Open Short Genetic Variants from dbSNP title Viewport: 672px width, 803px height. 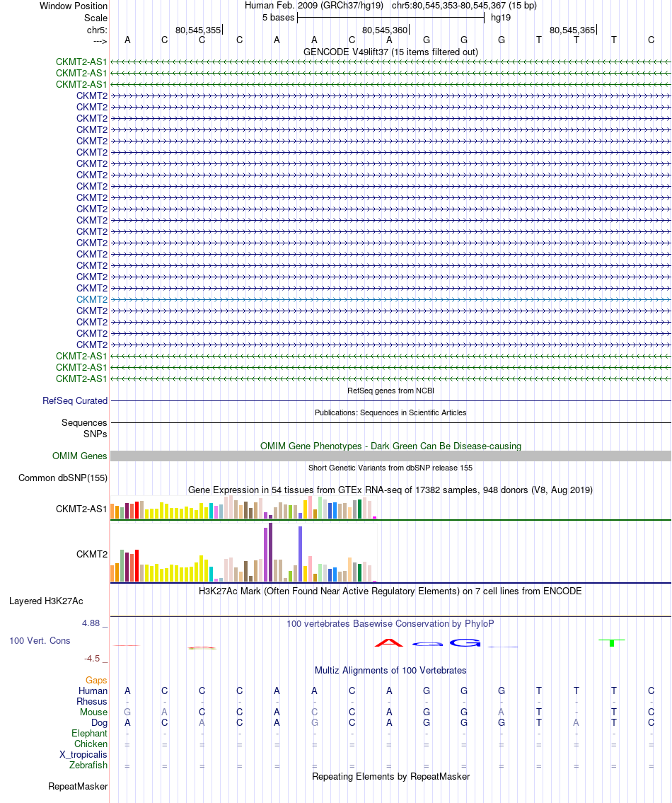click(390, 468)
